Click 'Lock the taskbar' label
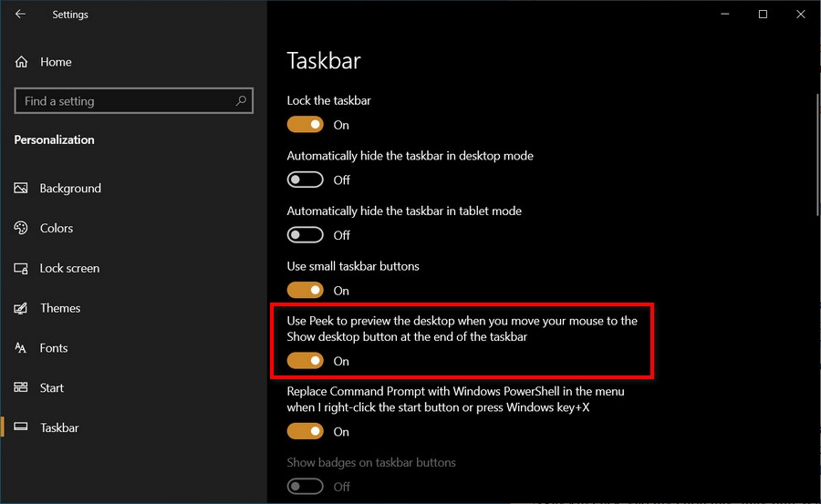This screenshot has height=504, width=821. (x=328, y=100)
